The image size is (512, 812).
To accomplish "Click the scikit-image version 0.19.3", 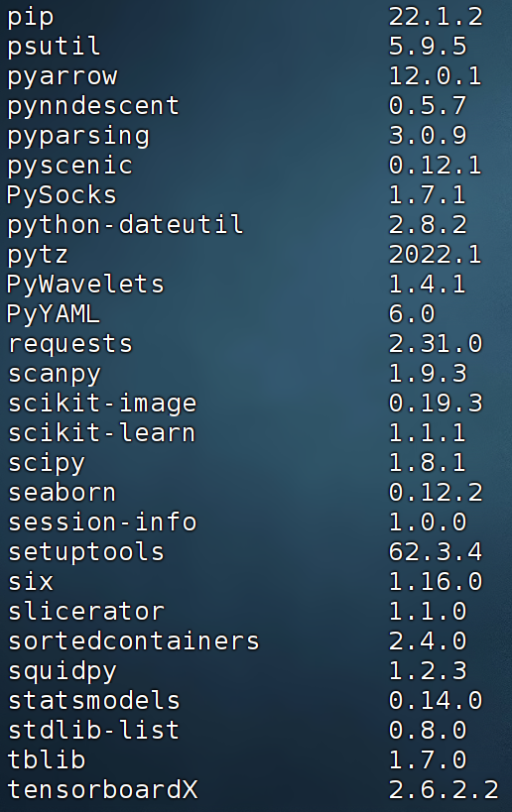I will tap(436, 403).
